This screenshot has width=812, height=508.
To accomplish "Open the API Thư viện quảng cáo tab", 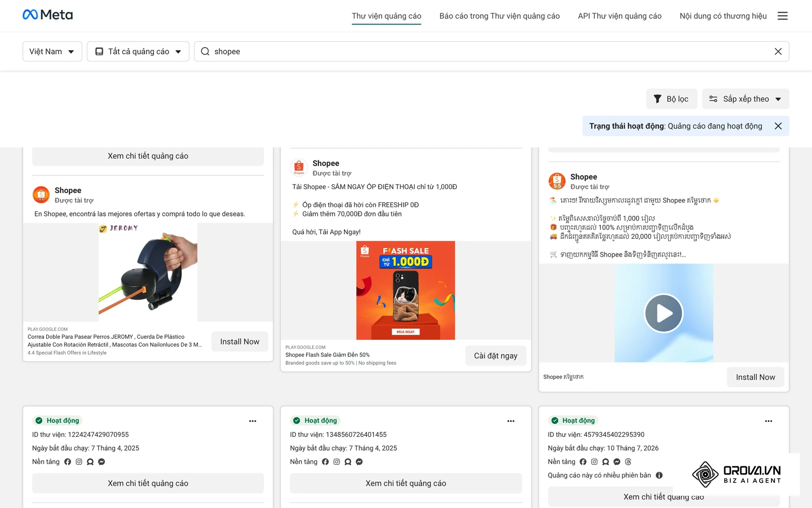I will click(620, 16).
